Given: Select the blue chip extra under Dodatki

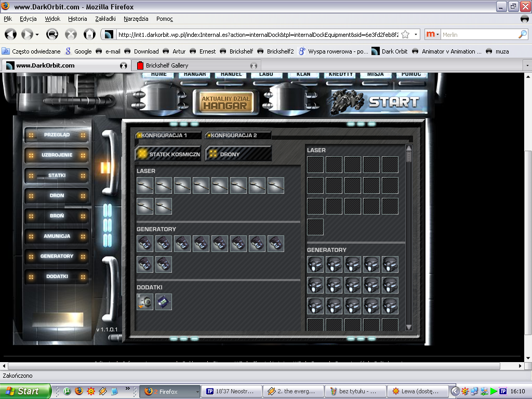Looking at the screenshot, I should coord(164,302).
